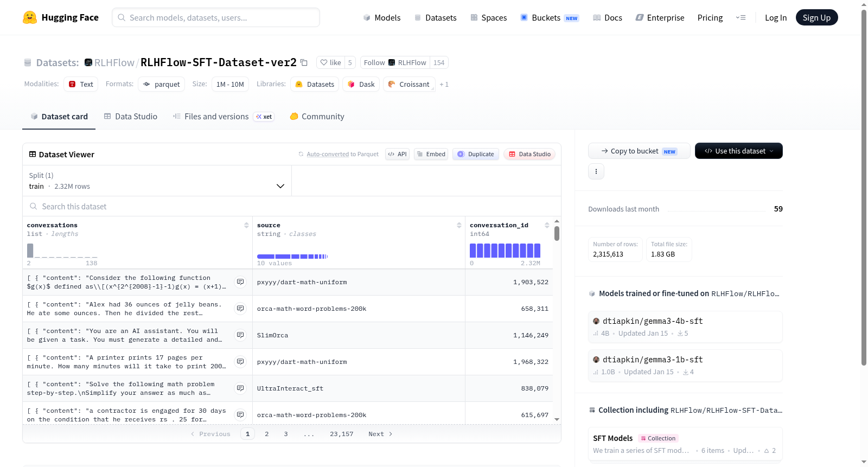Open the three-dot more actions menu

596,171
